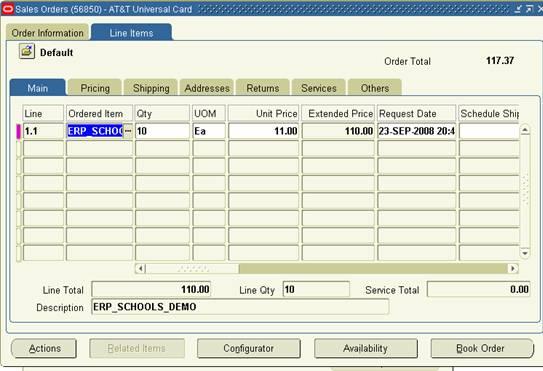Screen dimensions: 543x371
Task: Click the horizontal scrollbar thumb
Action: (193, 268)
